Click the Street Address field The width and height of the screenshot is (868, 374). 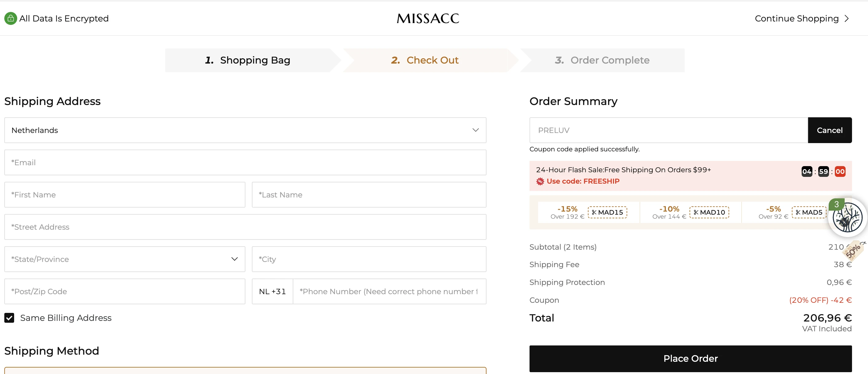[245, 227]
